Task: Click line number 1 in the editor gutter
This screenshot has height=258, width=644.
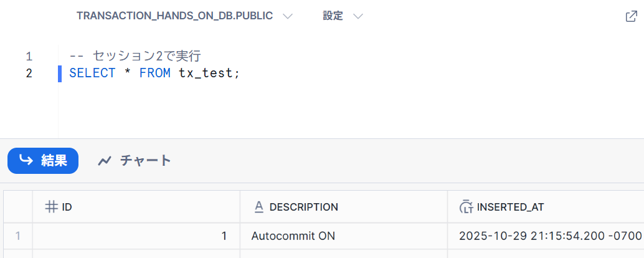Action: pos(29,56)
